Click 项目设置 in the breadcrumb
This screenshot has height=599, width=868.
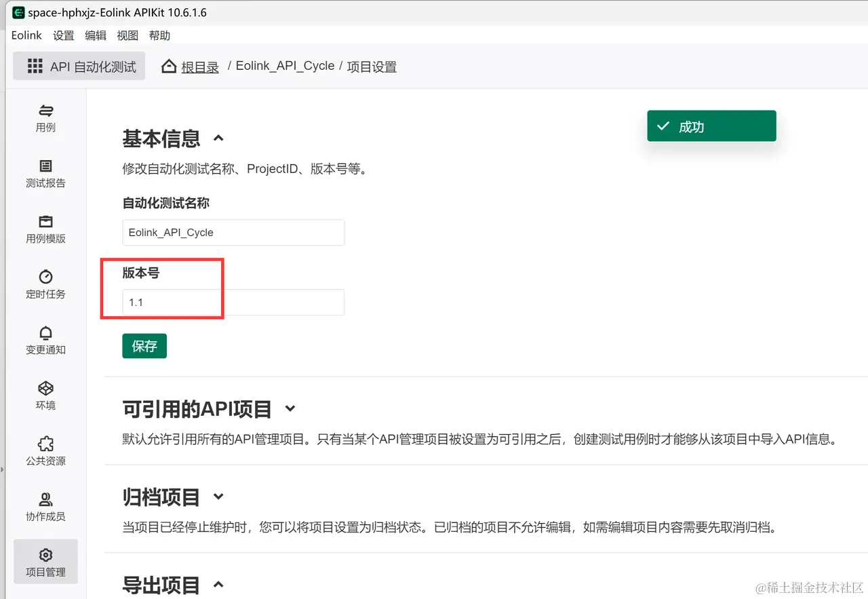372,66
